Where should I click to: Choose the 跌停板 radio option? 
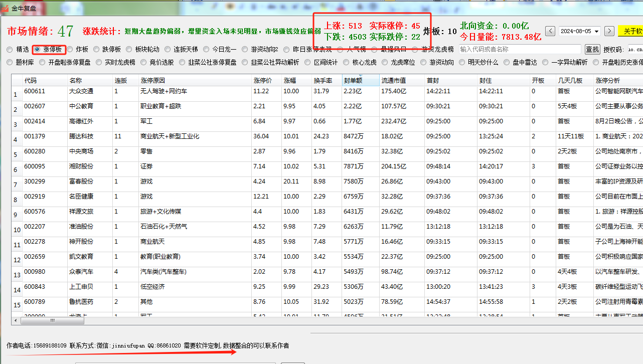click(x=96, y=50)
